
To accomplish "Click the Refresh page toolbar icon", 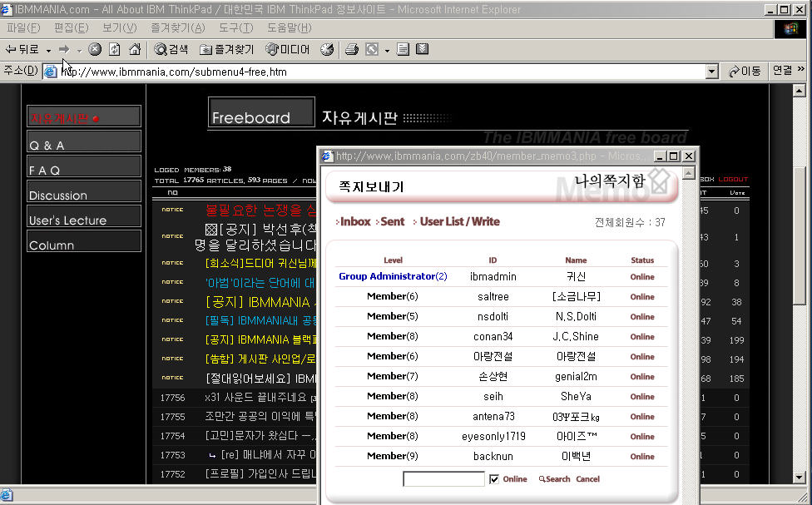I will point(115,50).
